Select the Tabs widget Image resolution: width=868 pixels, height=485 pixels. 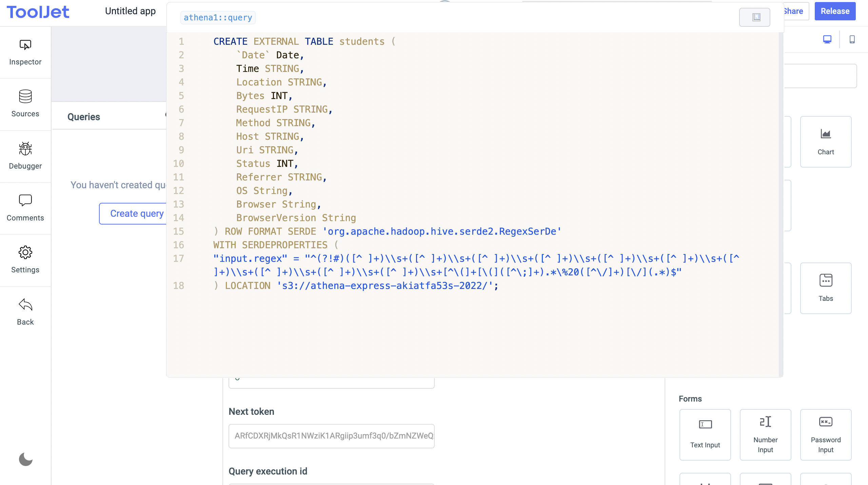click(x=826, y=288)
